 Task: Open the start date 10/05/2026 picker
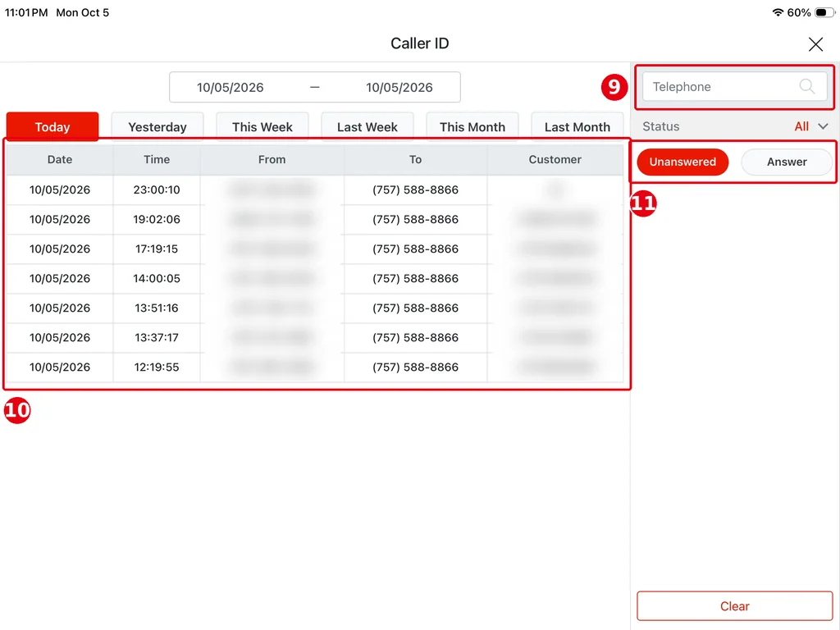pyautogui.click(x=231, y=87)
